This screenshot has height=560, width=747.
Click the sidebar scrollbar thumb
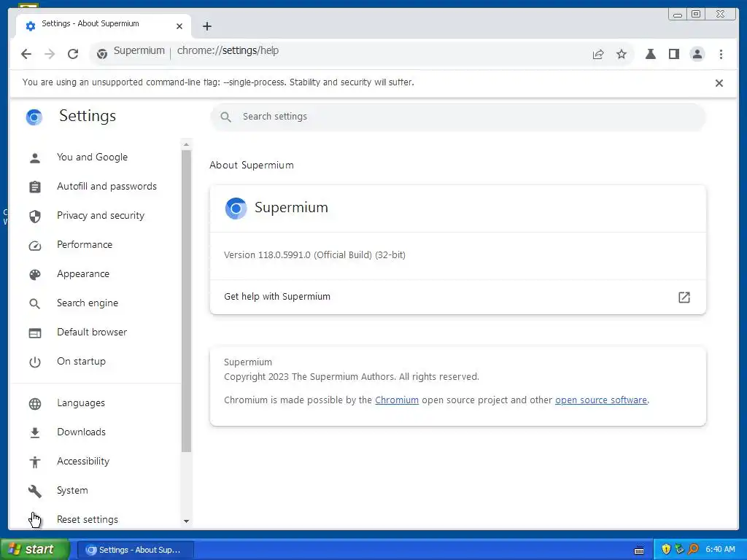pos(186,301)
